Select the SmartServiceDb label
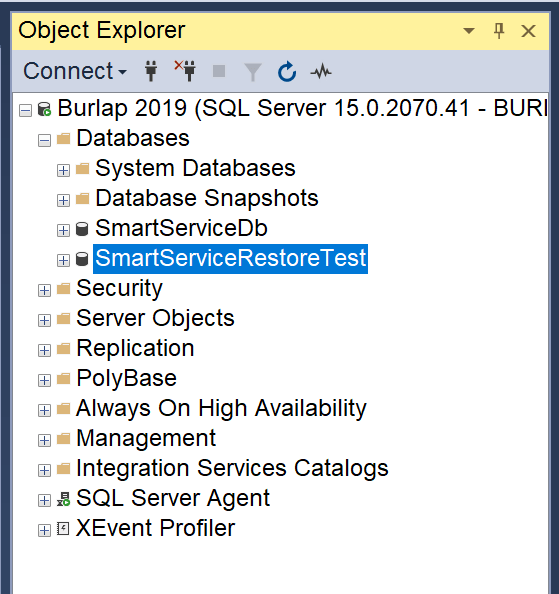Viewport: 559px width, 594px height. click(181, 228)
